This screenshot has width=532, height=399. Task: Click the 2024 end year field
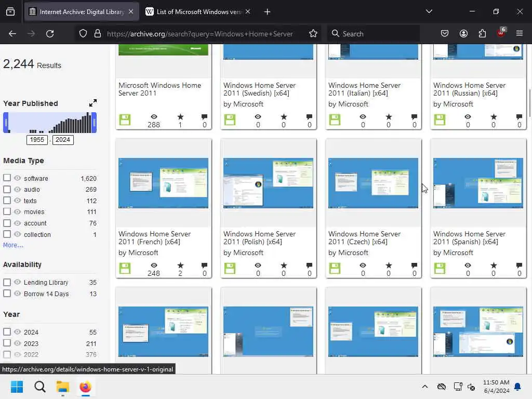click(x=63, y=140)
